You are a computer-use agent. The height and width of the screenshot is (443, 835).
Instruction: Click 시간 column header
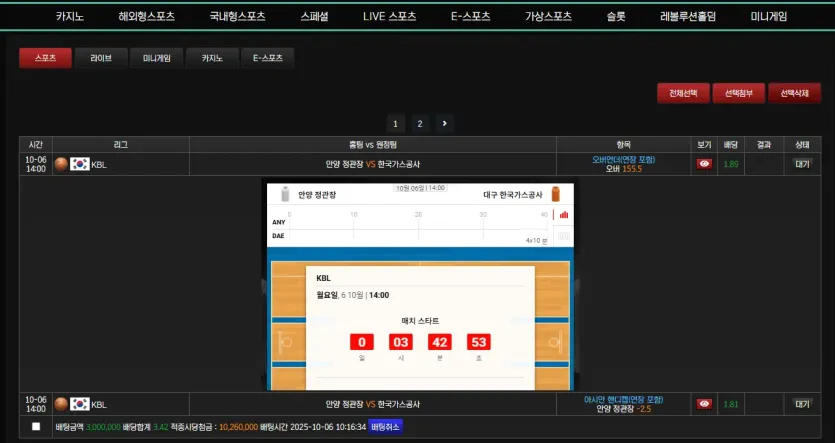[36, 145]
